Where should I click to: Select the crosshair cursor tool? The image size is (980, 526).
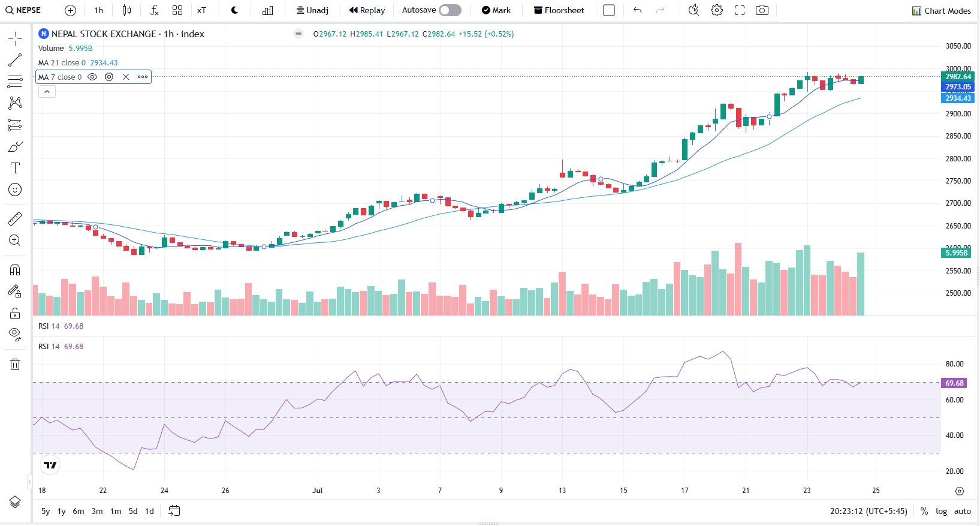15,40
